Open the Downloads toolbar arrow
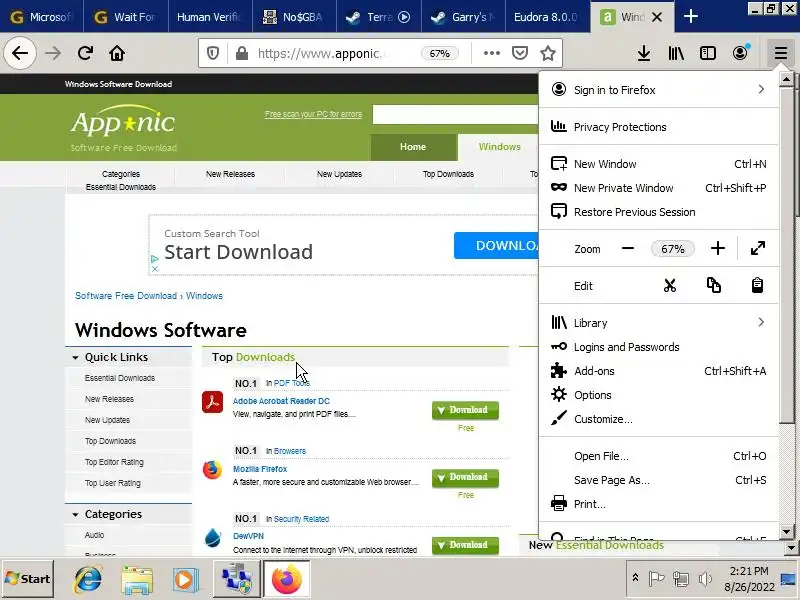 pyautogui.click(x=644, y=53)
